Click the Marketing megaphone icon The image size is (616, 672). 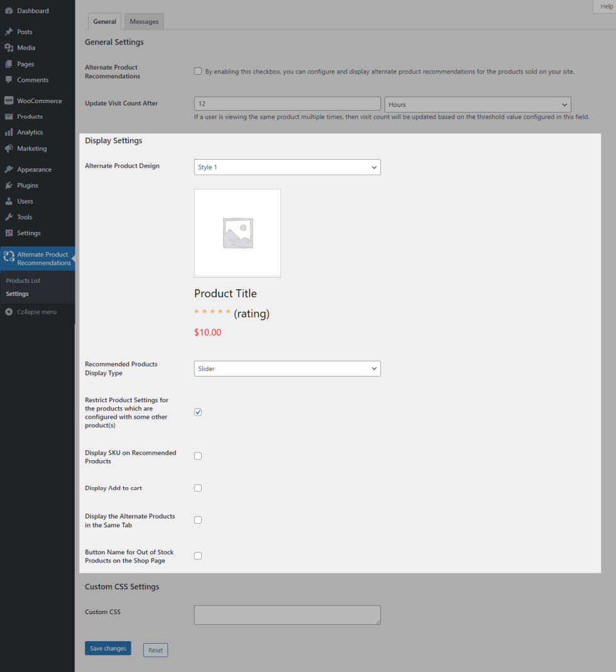pyautogui.click(x=9, y=148)
